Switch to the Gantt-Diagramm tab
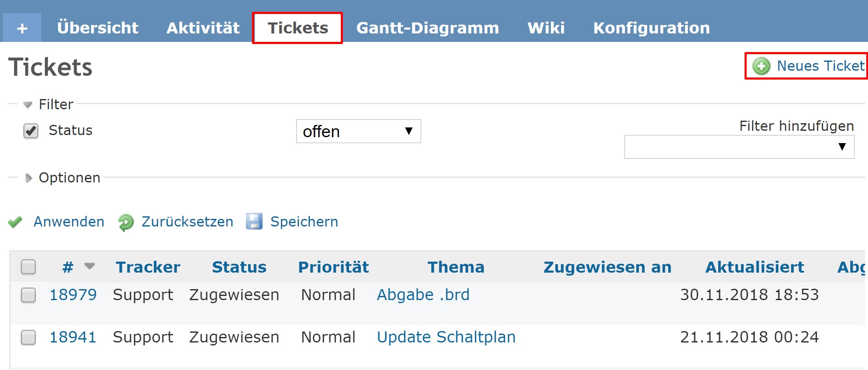 (x=427, y=28)
